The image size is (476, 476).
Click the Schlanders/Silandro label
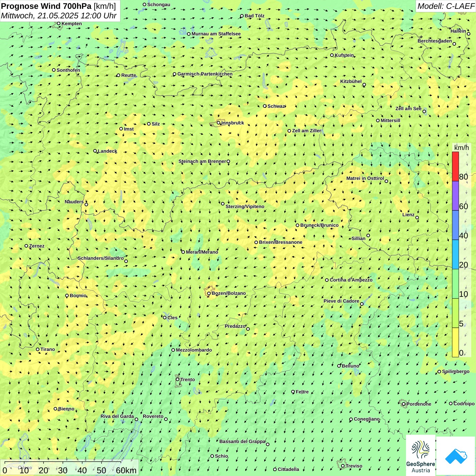(101, 258)
